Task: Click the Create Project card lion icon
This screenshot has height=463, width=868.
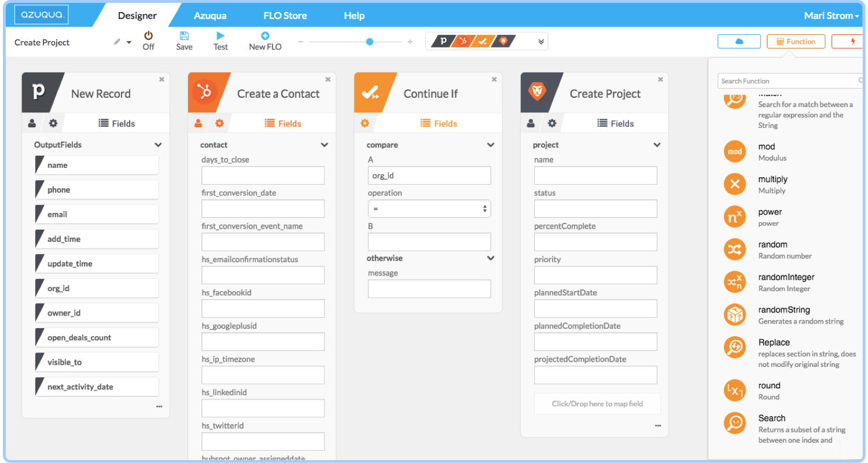Action: [536, 92]
